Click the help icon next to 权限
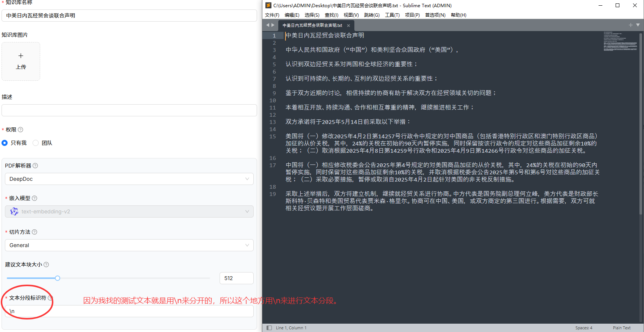Screen dimensions: 644x332 coord(20,130)
